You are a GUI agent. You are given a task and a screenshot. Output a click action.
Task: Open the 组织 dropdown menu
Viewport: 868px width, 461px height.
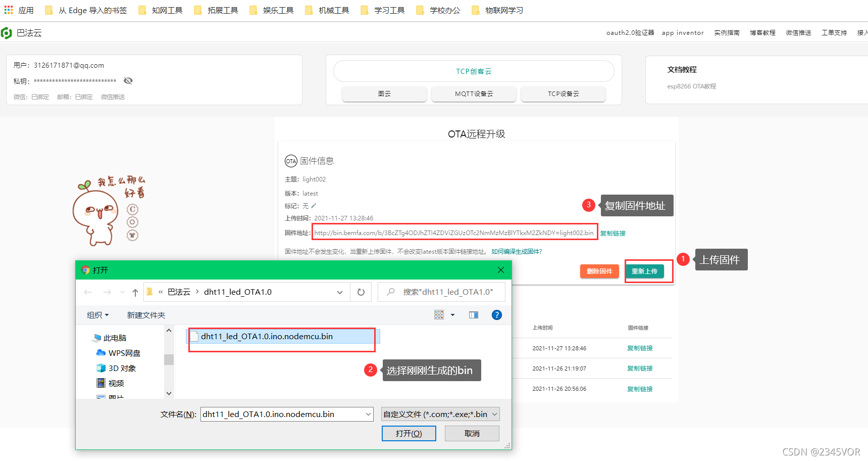pyautogui.click(x=98, y=315)
